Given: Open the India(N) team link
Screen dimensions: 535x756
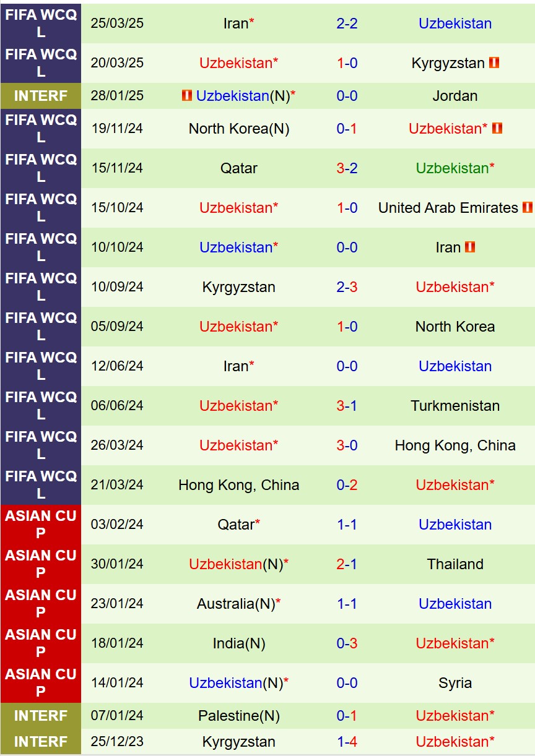Looking at the screenshot, I should click(239, 643).
